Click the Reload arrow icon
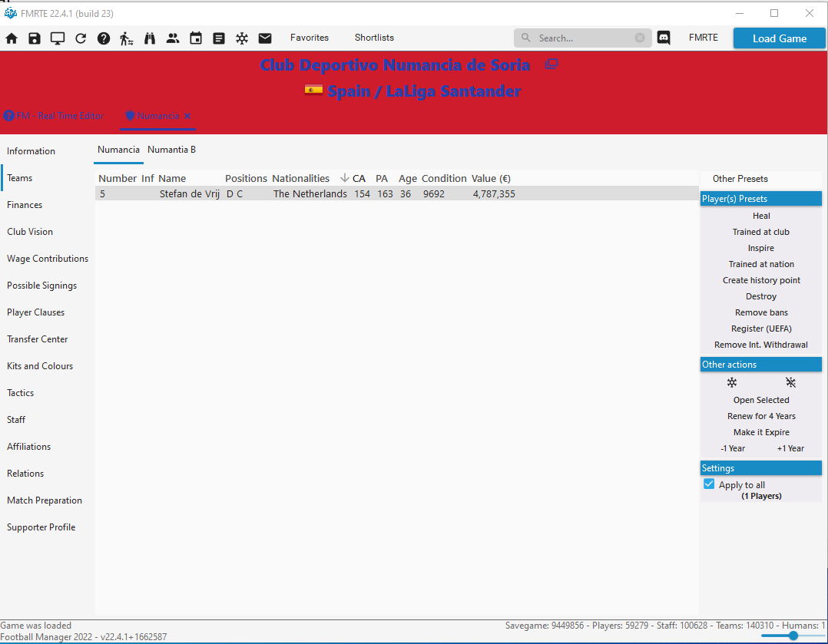This screenshot has width=828, height=644. tap(81, 38)
